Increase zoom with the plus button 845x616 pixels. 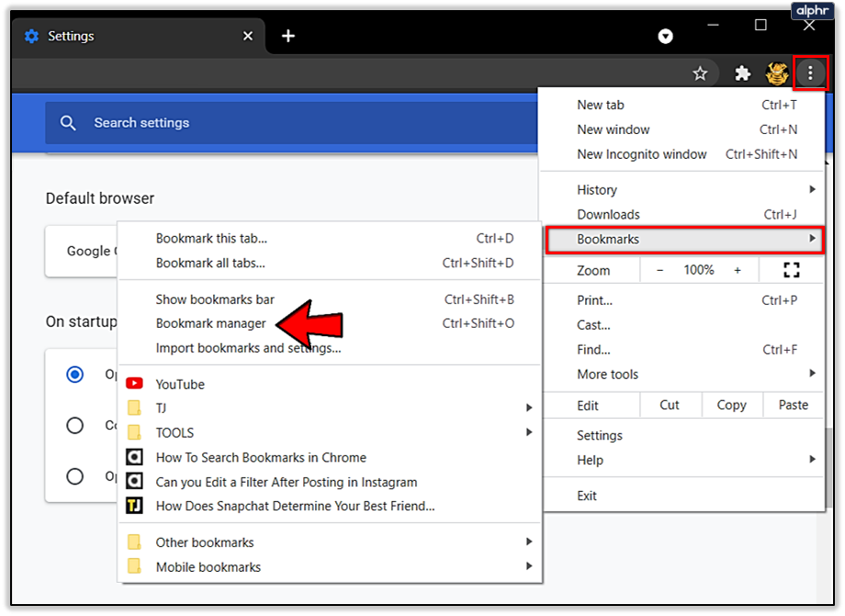click(737, 270)
